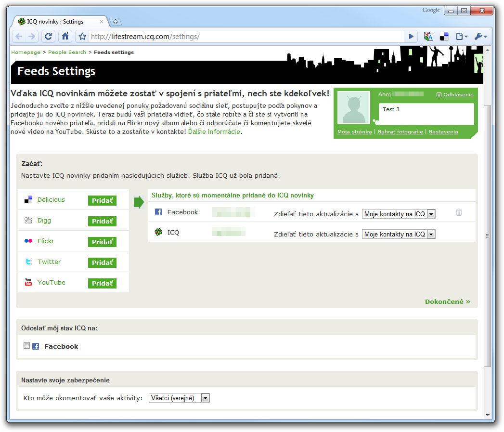Screen dimensions: 504x432
Task: Add the Digg service with Pridať
Action: tap(102, 221)
